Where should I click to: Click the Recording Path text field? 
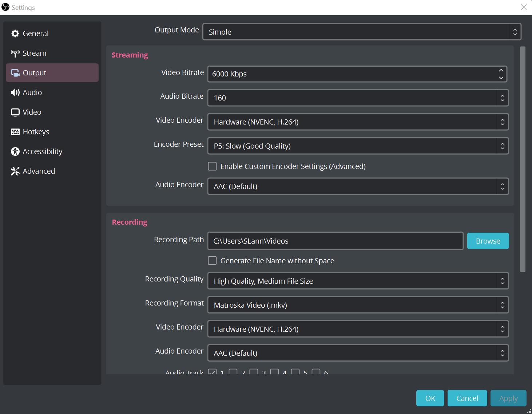pyautogui.click(x=335, y=241)
